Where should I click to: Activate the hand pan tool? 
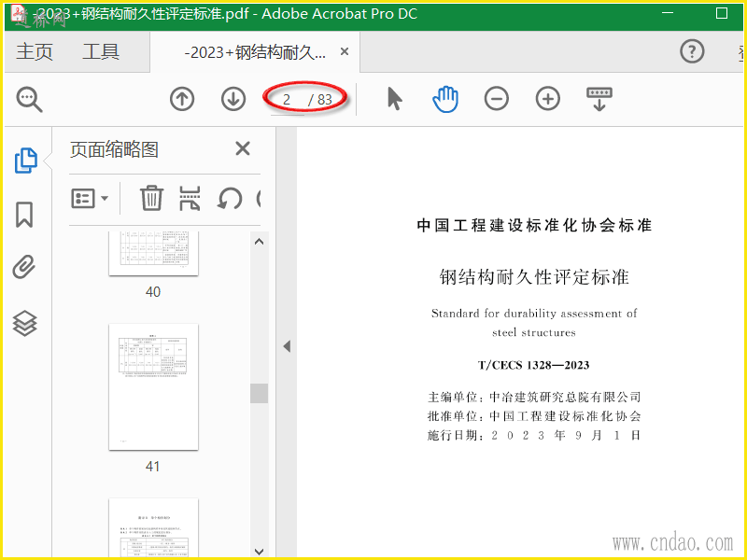(x=445, y=99)
